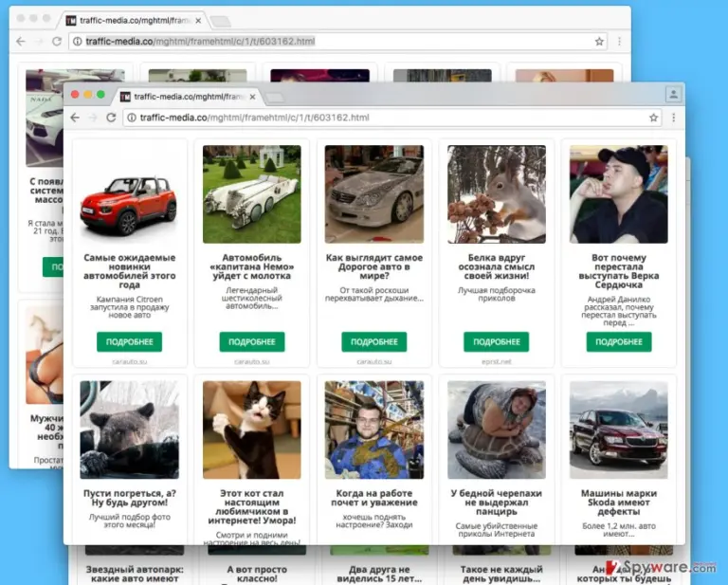Open headline Звездный автопарк in bottom window
The height and width of the screenshot is (585, 728).
tap(135, 574)
